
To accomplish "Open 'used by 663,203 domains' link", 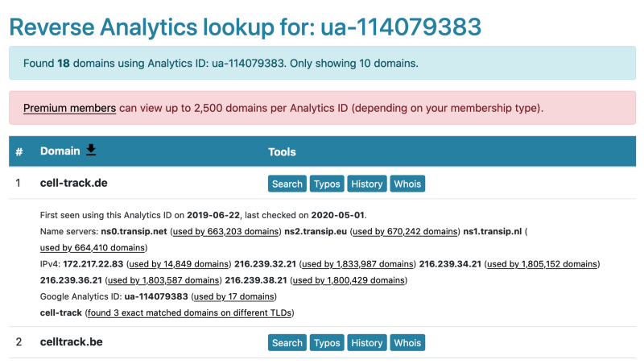I will pos(225,231).
